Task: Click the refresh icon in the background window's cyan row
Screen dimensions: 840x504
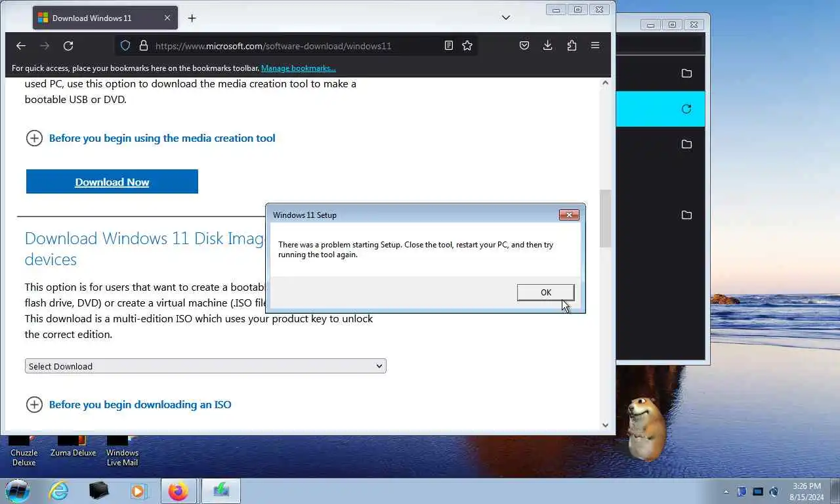Action: (686, 109)
